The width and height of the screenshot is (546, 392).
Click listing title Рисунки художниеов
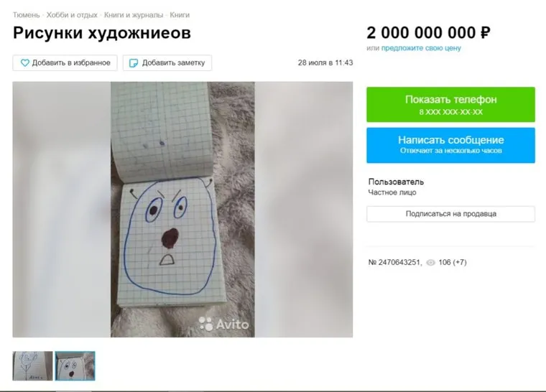(x=102, y=33)
